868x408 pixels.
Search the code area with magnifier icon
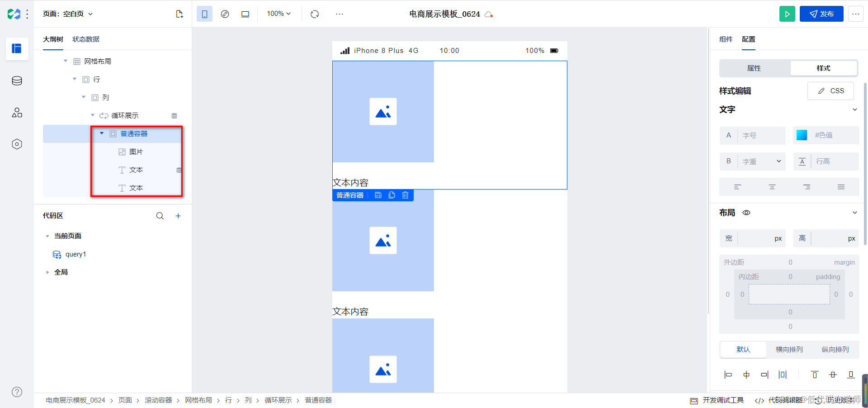(x=160, y=216)
